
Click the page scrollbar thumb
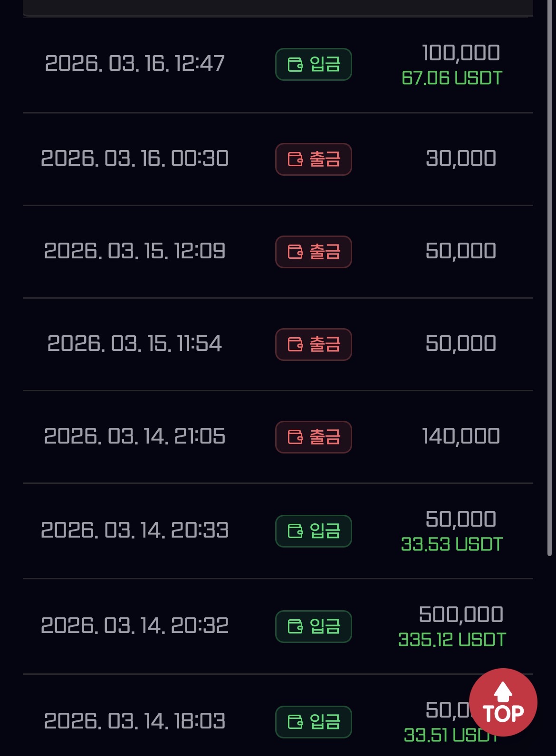[550, 285]
